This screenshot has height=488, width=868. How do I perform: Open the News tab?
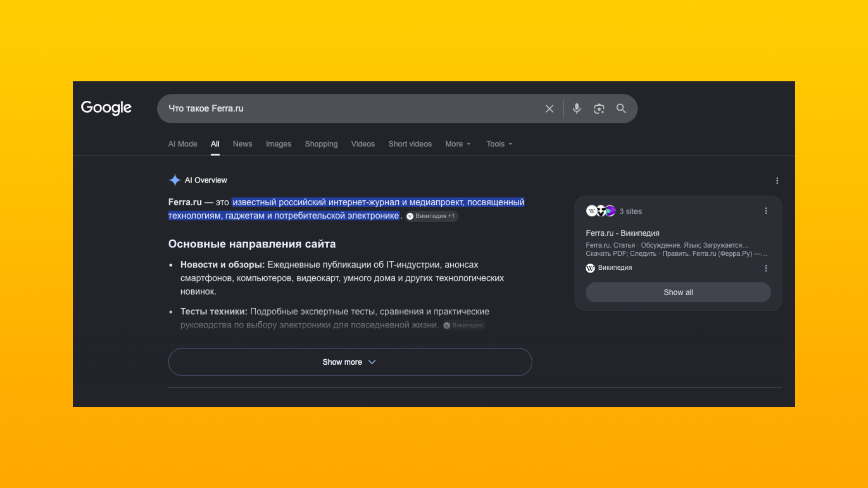(242, 144)
